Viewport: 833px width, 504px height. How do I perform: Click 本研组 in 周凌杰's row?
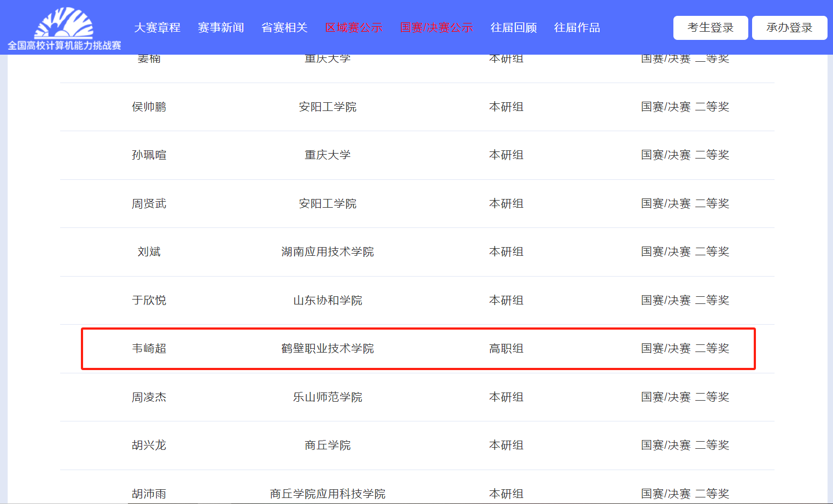pyautogui.click(x=506, y=397)
